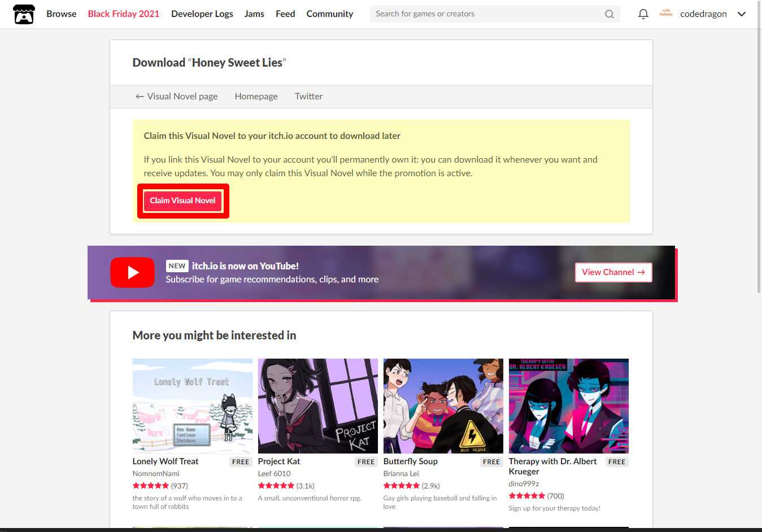
Task: Click FREE tag on Butterfly Soup
Action: click(491, 462)
